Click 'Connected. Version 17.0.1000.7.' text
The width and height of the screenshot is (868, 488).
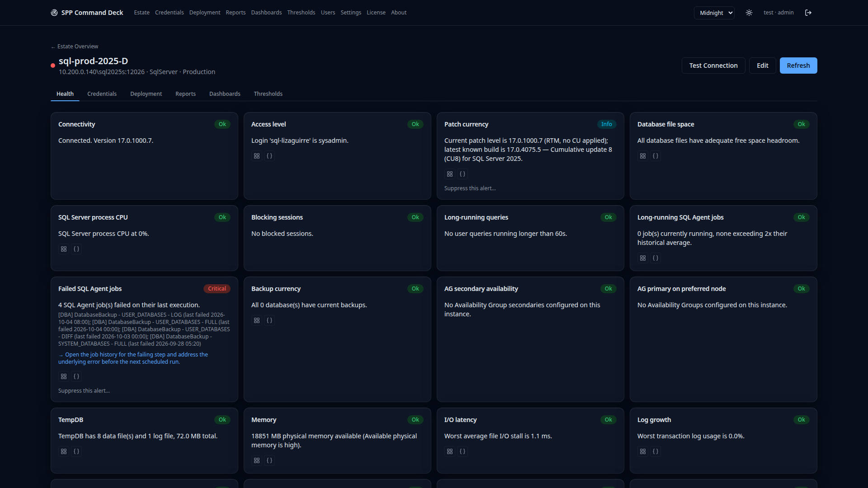(x=106, y=141)
